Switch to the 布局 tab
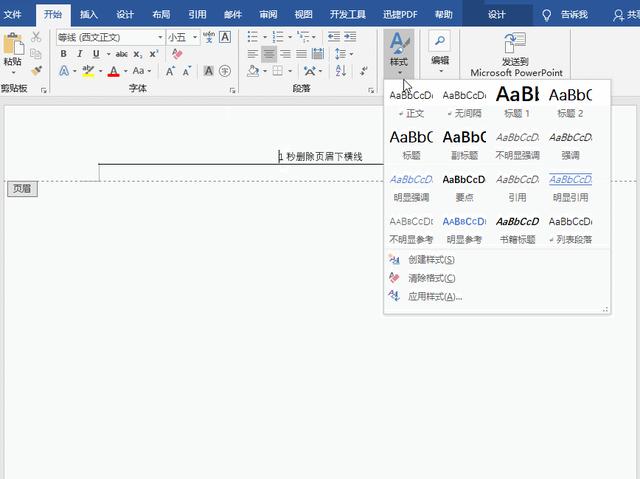Screen dimensions: 640x479 [161, 15]
